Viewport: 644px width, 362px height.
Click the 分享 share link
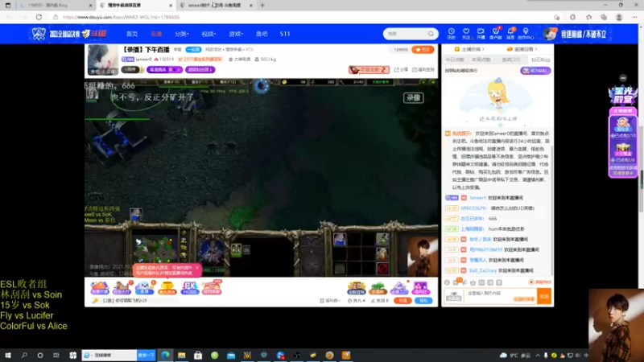pyautogui.click(x=401, y=70)
